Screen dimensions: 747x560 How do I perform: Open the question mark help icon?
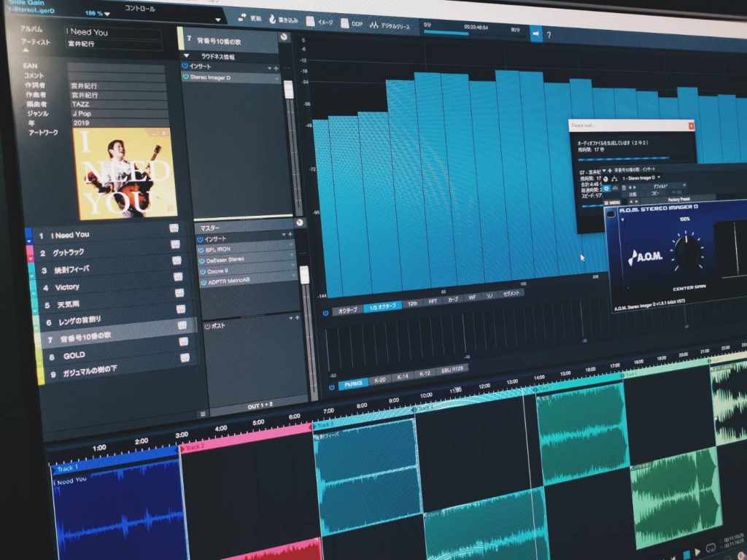(x=549, y=35)
